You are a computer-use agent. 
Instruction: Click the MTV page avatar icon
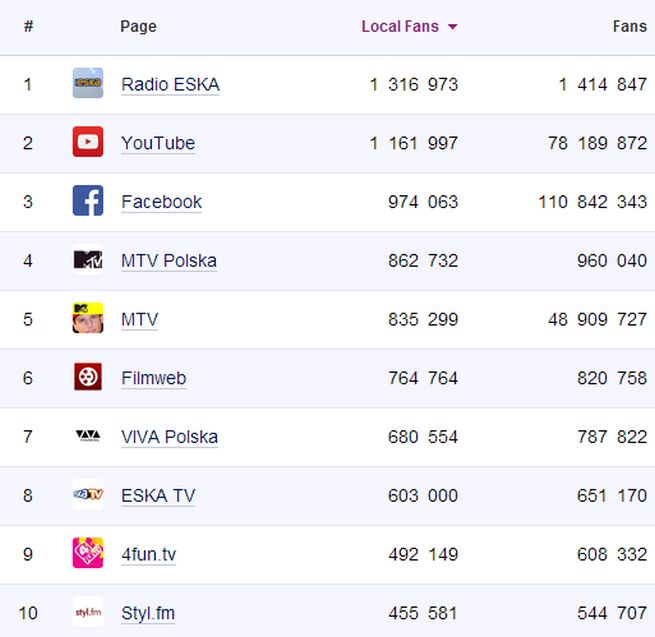click(88, 319)
